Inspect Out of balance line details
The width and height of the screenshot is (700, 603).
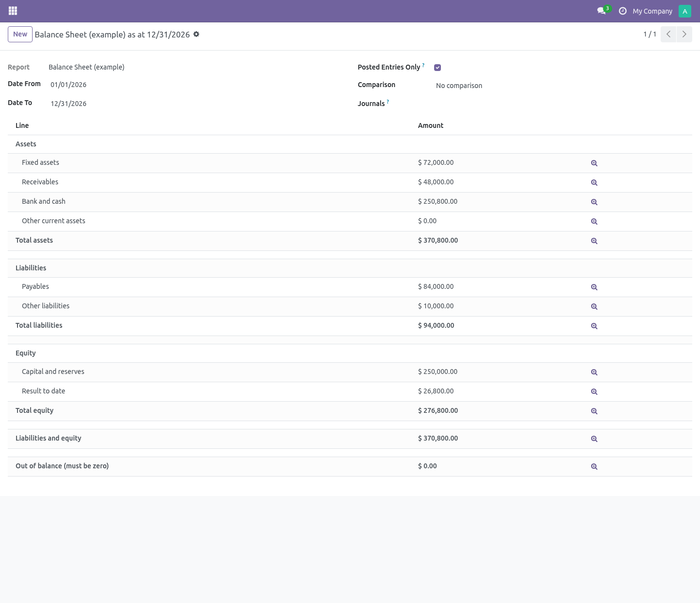pos(594,467)
